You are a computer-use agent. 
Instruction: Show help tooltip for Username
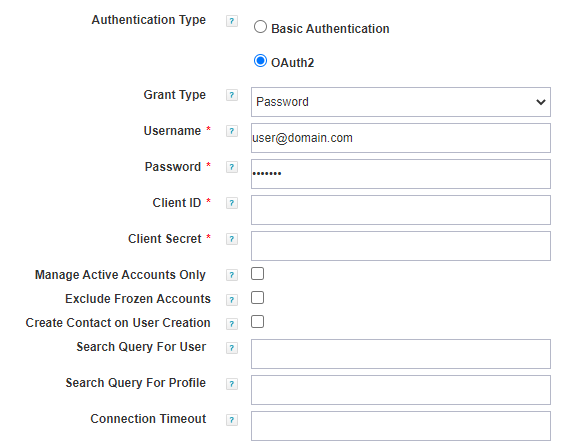tap(232, 131)
